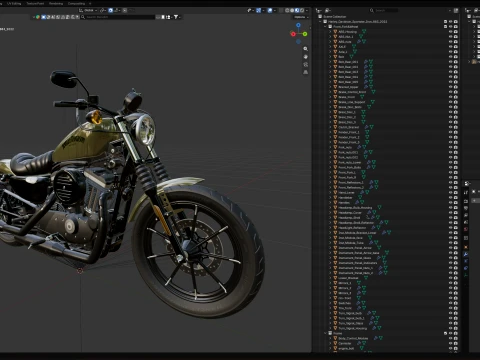
Task: Switch to the Compositing workspace tab
Action: point(76,3)
